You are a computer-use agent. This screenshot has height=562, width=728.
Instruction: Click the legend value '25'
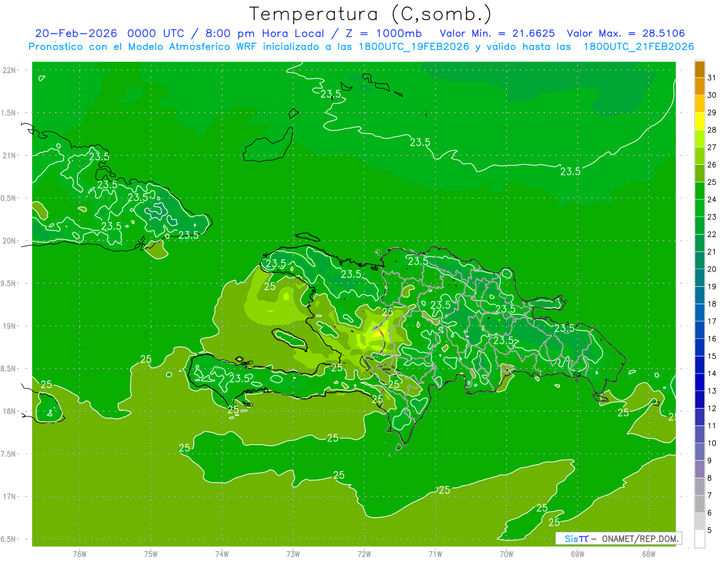click(712, 182)
